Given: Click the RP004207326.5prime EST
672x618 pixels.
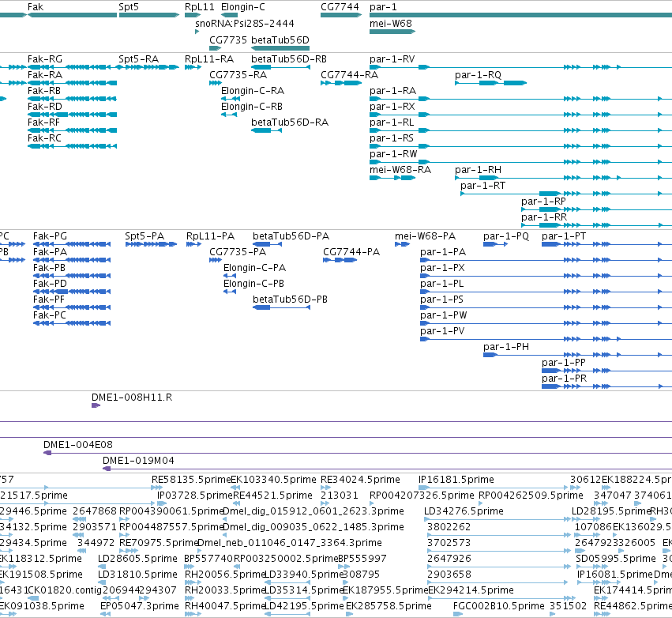Looking at the screenshot, I should (x=374, y=503).
